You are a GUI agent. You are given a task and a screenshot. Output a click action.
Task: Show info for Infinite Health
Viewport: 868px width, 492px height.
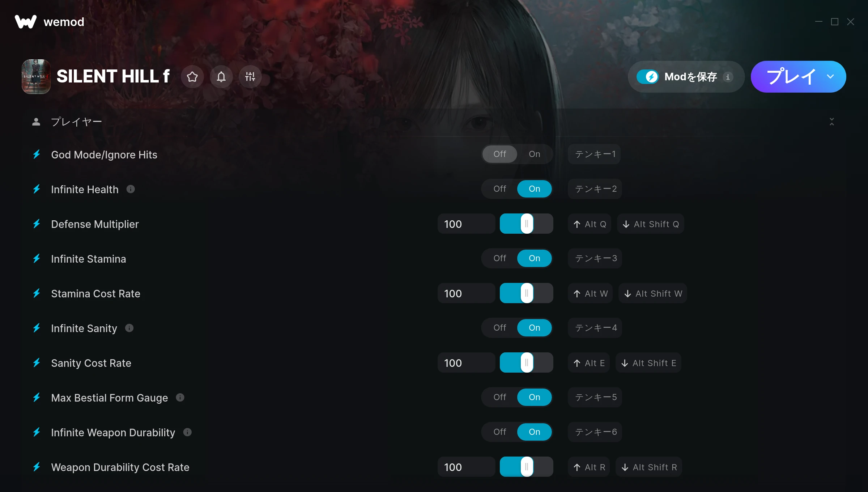pyautogui.click(x=131, y=189)
